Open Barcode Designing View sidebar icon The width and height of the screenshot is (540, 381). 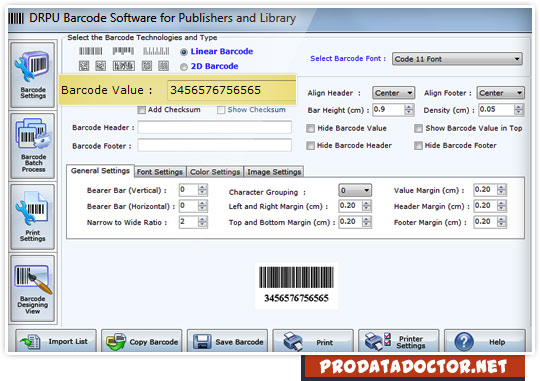coord(32,288)
